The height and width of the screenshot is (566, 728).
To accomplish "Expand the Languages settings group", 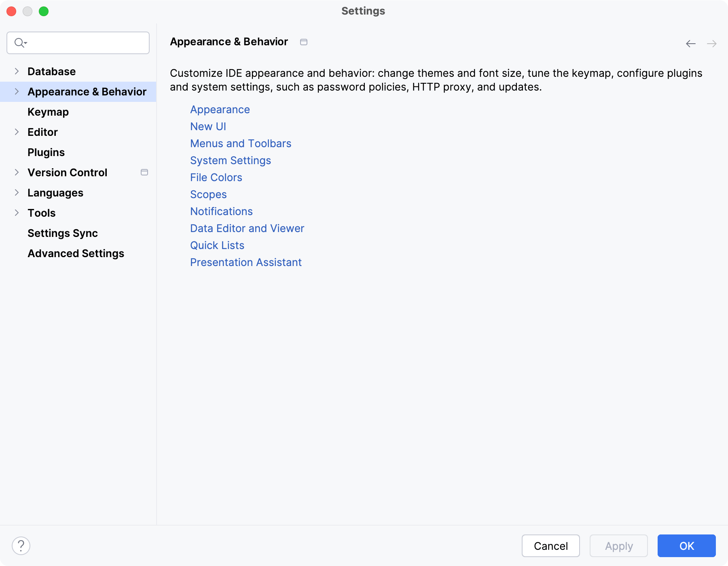I will tap(17, 193).
